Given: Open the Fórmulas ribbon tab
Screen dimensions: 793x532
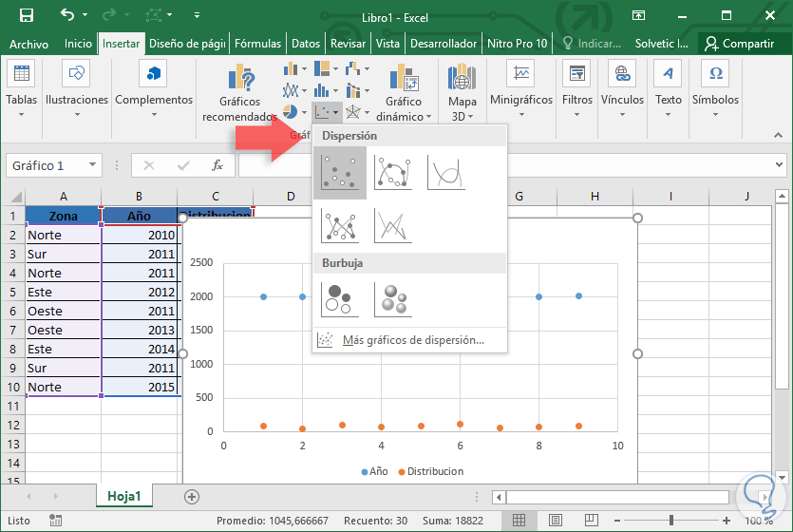Looking at the screenshot, I should tap(257, 44).
